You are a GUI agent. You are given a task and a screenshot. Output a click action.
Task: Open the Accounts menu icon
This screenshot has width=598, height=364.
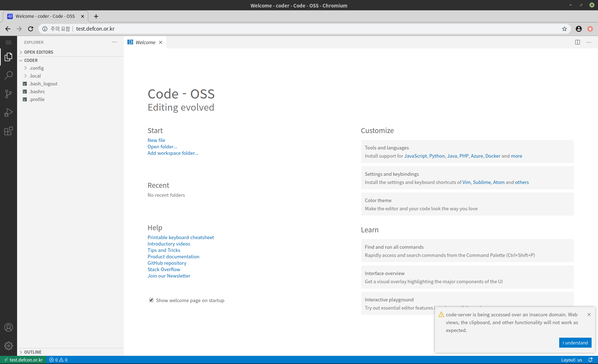9,327
